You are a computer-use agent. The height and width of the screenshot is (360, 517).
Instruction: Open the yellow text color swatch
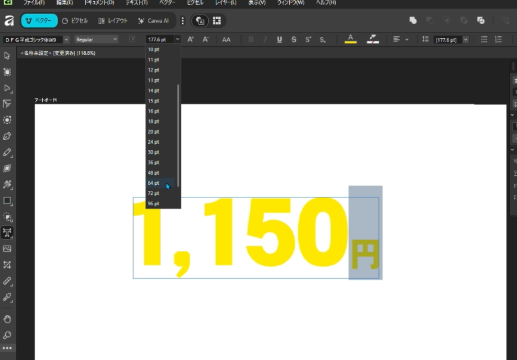click(x=350, y=39)
